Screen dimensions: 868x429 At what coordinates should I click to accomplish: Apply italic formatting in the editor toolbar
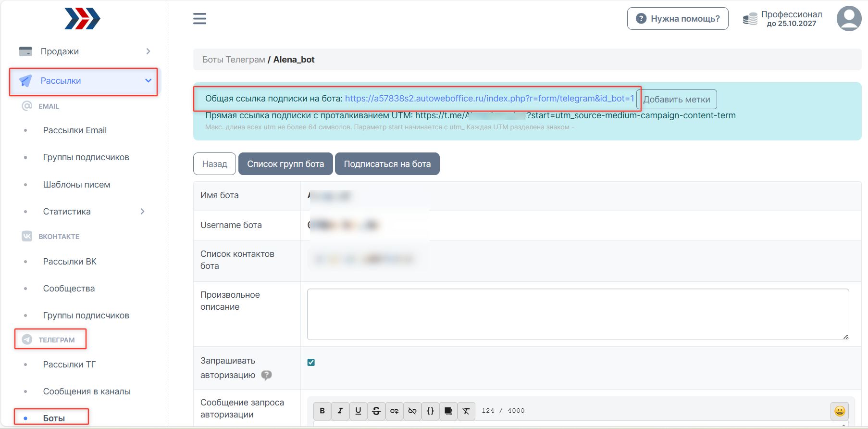pos(340,411)
